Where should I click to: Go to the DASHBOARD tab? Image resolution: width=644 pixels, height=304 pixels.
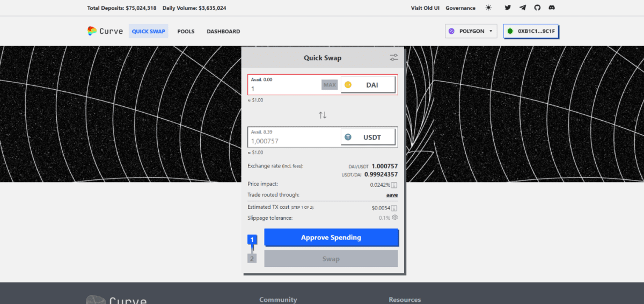coord(223,31)
